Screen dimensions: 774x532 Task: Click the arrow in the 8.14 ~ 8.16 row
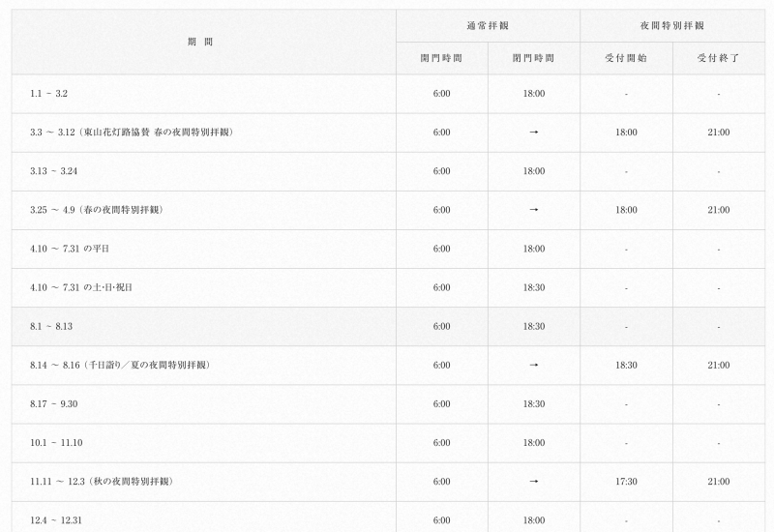534,365
